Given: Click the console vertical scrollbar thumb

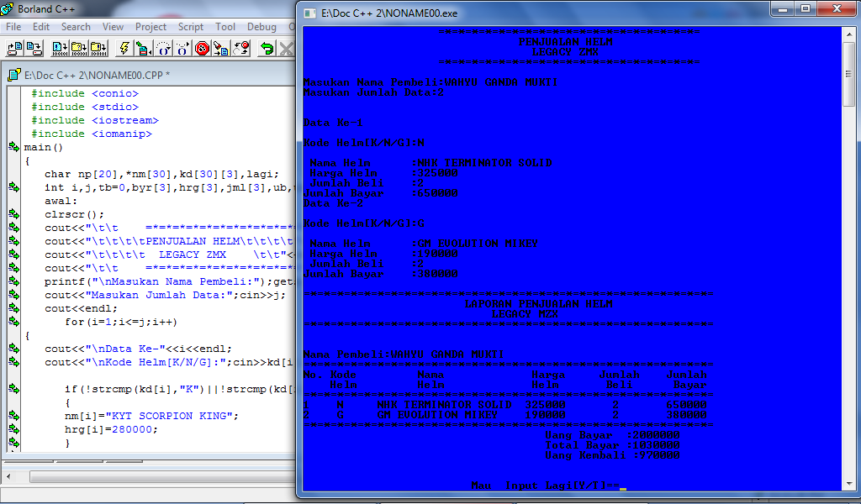Looking at the screenshot, I should [848, 73].
